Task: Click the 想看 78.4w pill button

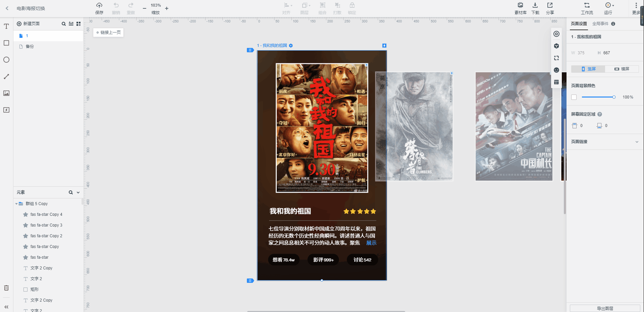Action: point(284,260)
